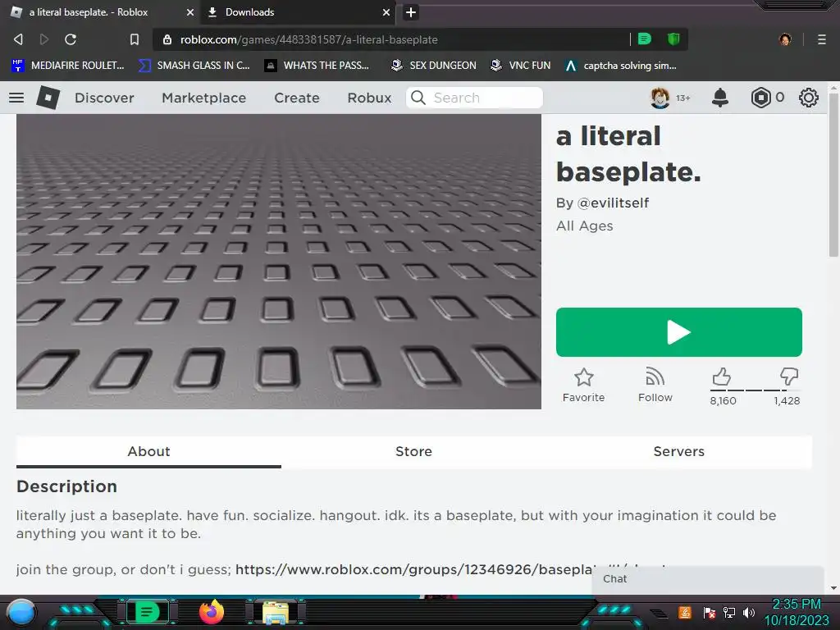Click the green chat extension icon in address bar
This screenshot has height=630, width=840.
(x=645, y=39)
